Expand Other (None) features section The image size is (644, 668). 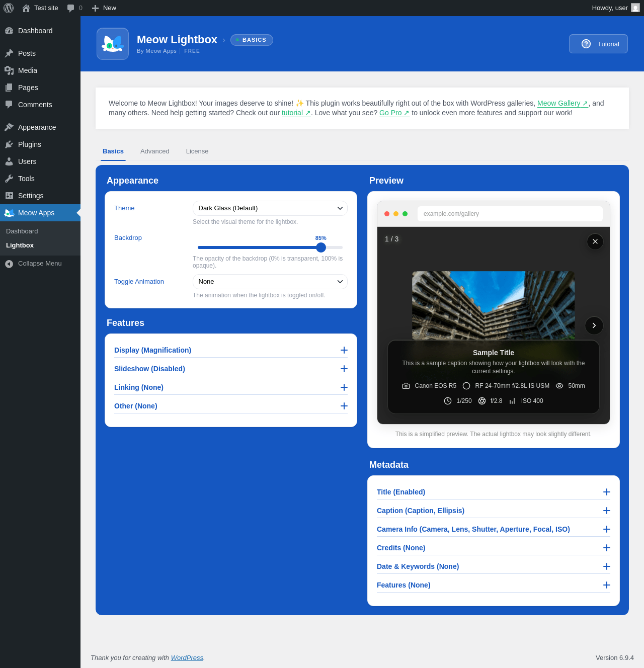231,406
